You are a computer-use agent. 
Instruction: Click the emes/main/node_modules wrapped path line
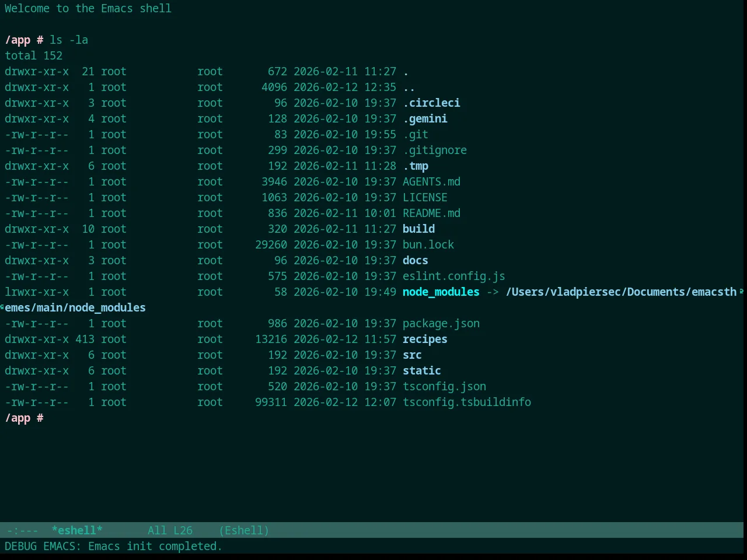pos(75,307)
